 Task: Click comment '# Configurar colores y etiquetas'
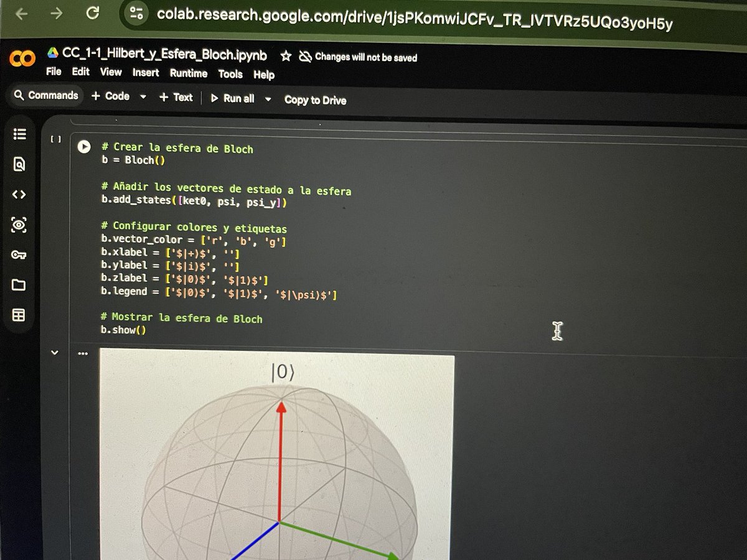pyautogui.click(x=194, y=227)
